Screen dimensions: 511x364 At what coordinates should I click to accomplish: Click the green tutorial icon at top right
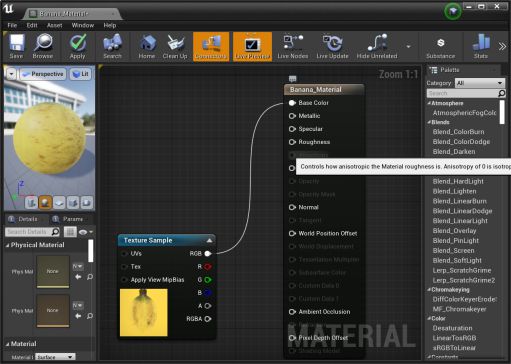pyautogui.click(x=453, y=12)
